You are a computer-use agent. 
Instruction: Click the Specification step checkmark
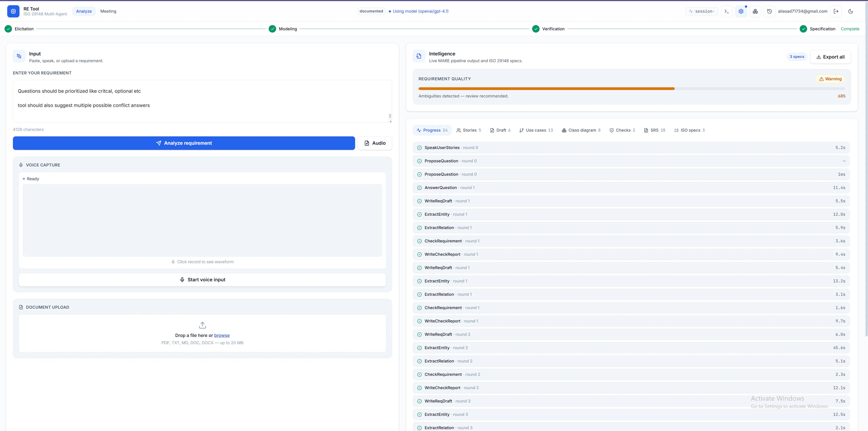803,29
